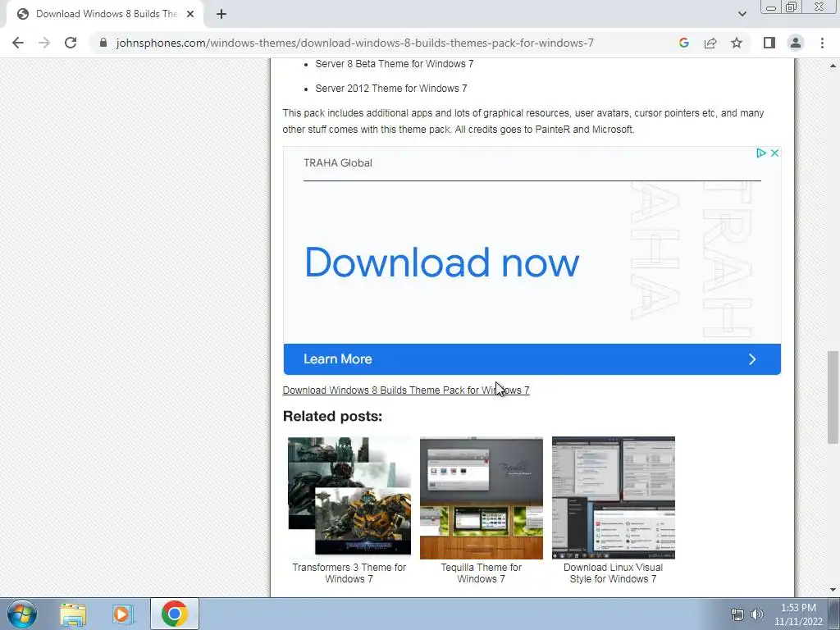Click the scrollbar down arrow
This screenshot has height=630, width=840.
pyautogui.click(x=833, y=590)
